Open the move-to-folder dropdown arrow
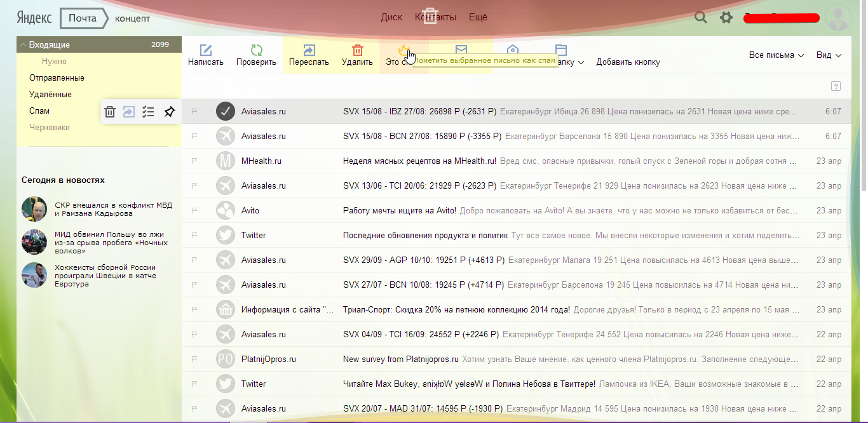The image size is (868, 423). point(581,62)
